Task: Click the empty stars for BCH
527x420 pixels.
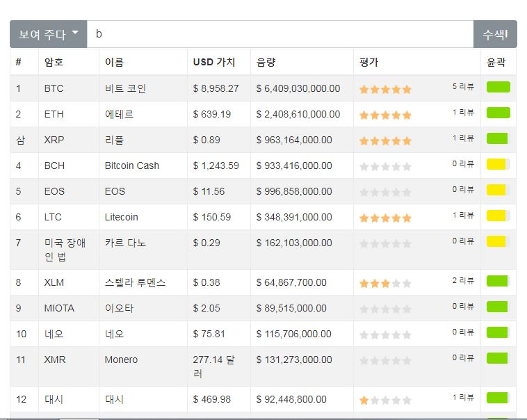Action: pos(385,166)
